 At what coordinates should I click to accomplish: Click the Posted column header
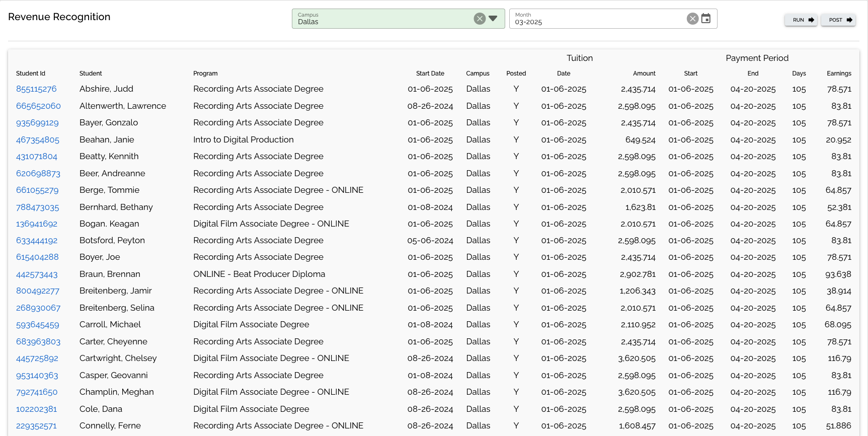click(x=516, y=74)
